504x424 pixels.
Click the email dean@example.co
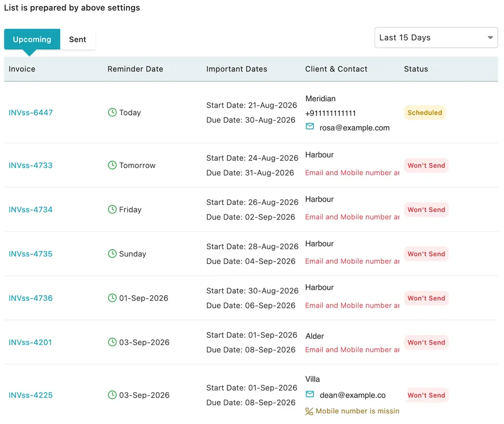click(353, 395)
